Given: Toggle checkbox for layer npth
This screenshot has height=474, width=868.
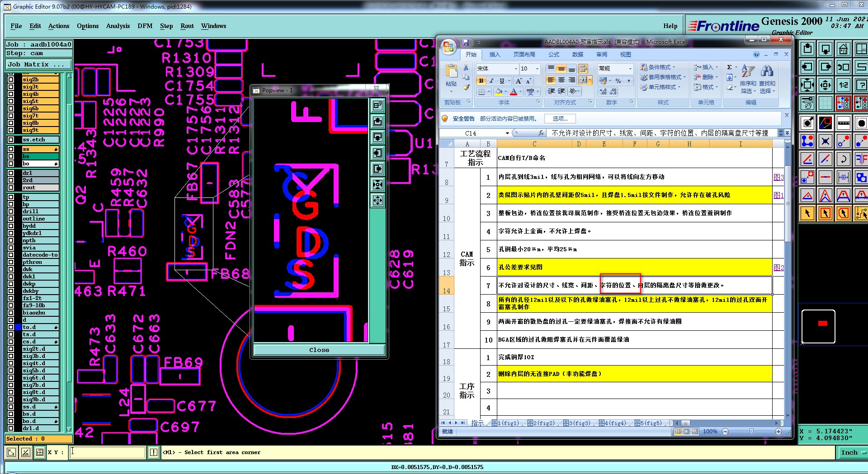Looking at the screenshot, I should [11, 240].
